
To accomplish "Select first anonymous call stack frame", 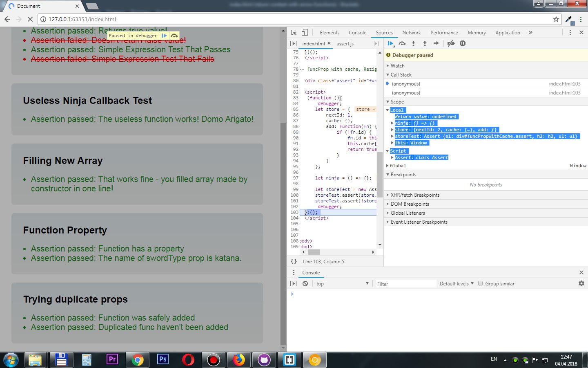I will pyautogui.click(x=486, y=84).
